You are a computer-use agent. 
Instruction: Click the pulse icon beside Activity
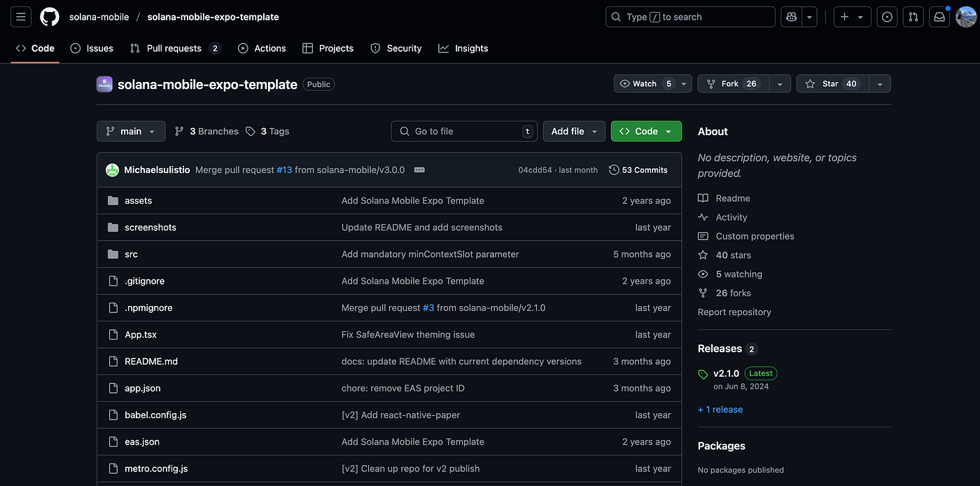click(x=703, y=217)
